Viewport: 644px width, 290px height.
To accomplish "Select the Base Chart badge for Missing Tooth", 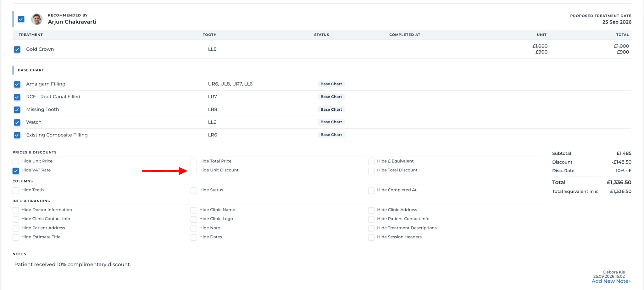I will click(331, 109).
